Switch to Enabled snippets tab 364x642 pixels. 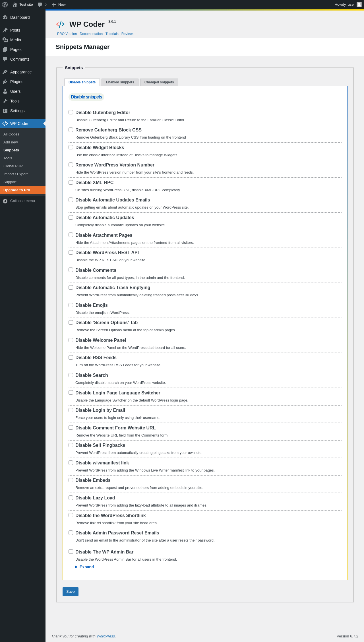pos(120,82)
